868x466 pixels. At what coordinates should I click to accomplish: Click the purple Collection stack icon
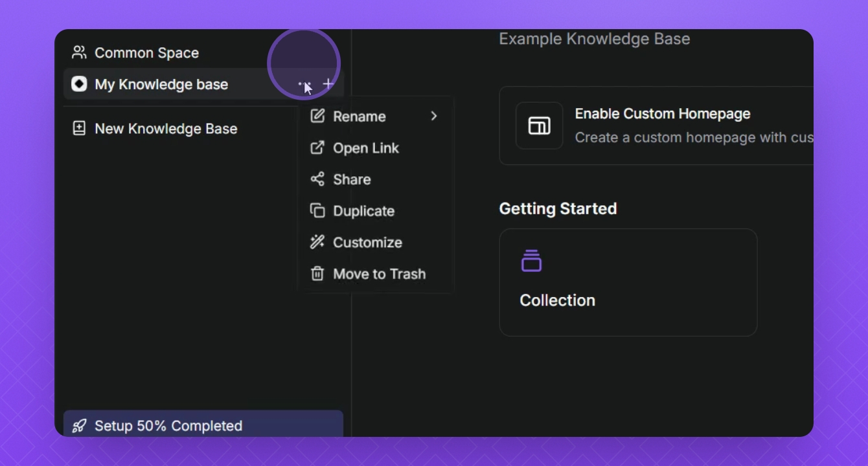pyautogui.click(x=531, y=261)
